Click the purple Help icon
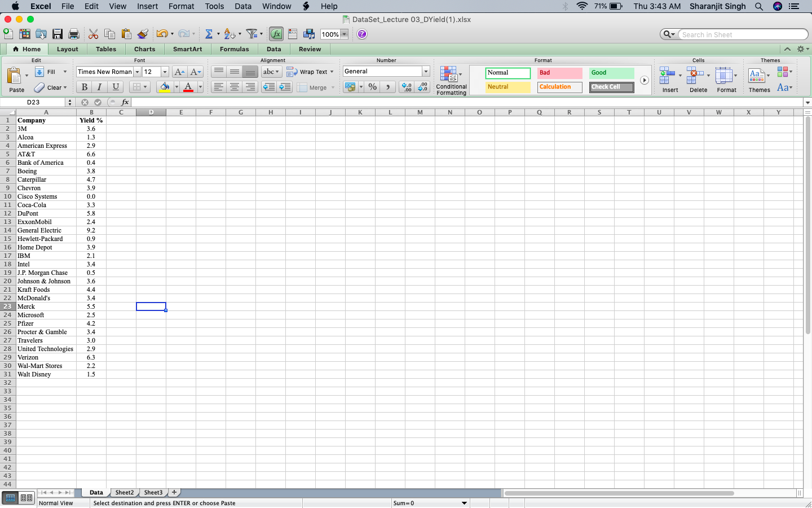Viewport: 812px width, 508px height. click(362, 34)
